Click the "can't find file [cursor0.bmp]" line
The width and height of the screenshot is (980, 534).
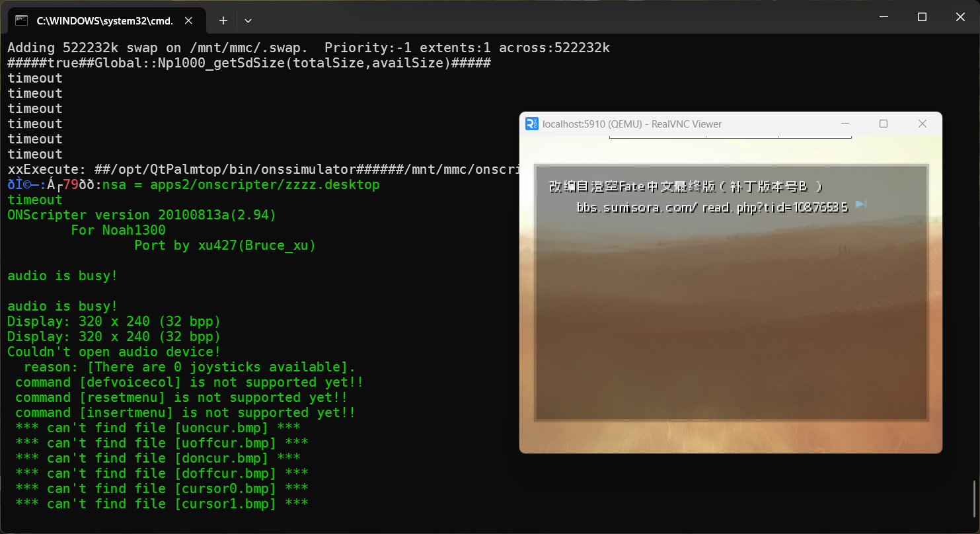pos(162,488)
